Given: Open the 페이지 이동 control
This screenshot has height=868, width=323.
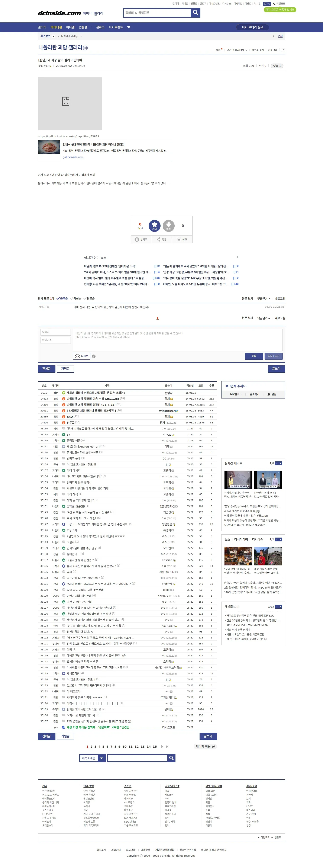Looking at the screenshot, I should click(205, 746).
